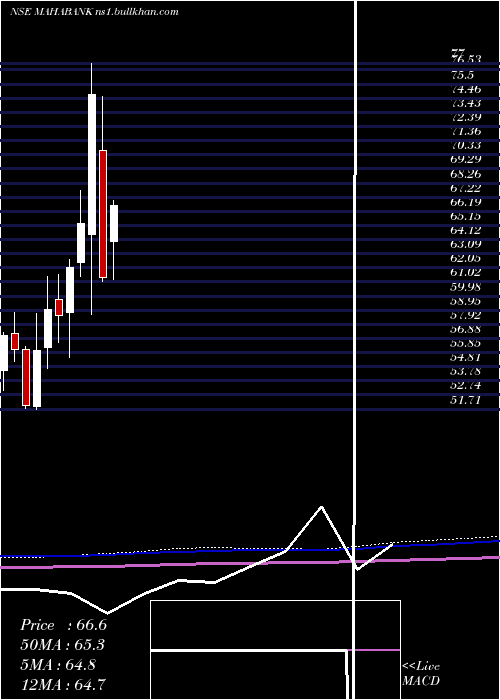Image resolution: width=500 pixels, height=700 pixels.
Task: Click the 62.05 price axis label
Action: click(466, 258)
